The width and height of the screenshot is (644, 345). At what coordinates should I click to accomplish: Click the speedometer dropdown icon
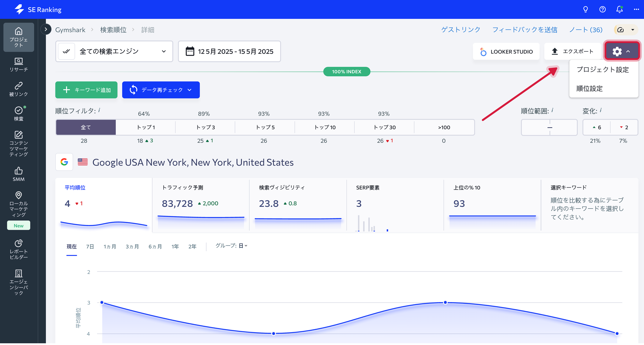pos(626,30)
